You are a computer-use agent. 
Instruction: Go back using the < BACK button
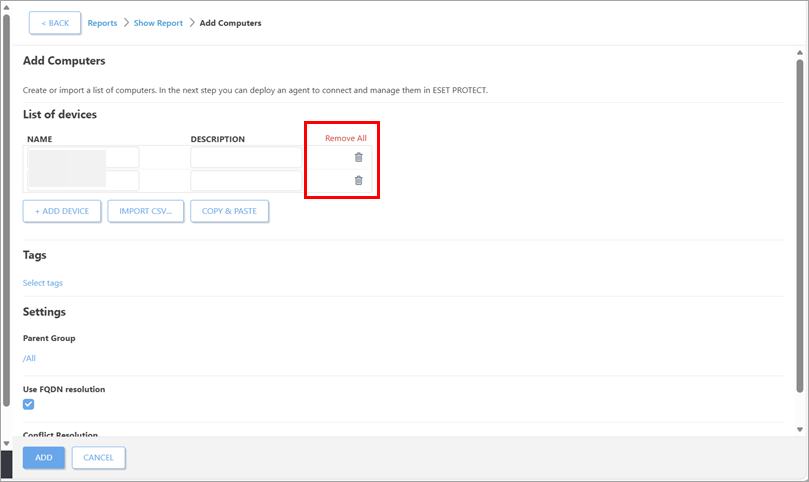click(55, 23)
